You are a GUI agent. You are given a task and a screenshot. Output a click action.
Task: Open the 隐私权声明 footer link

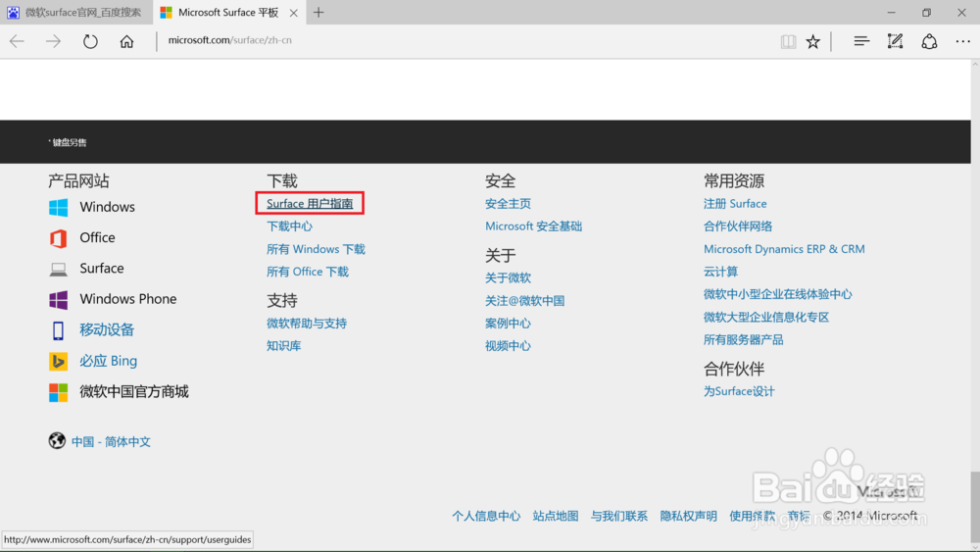[x=688, y=517]
